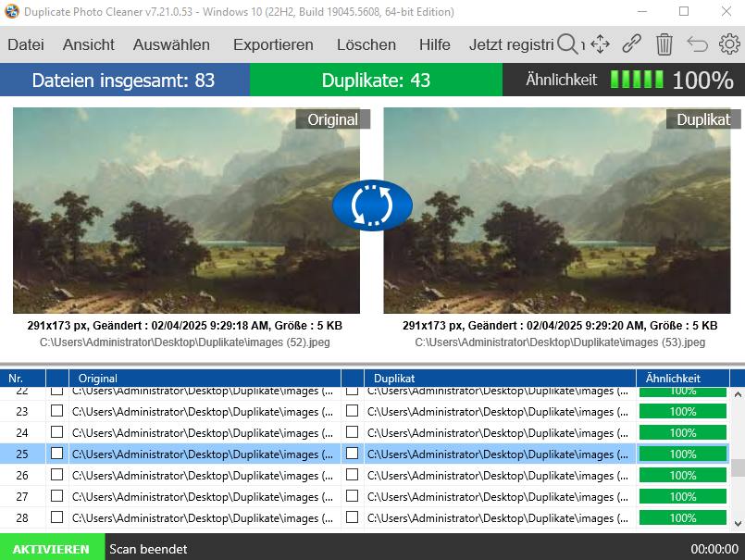The height and width of the screenshot is (560, 745).
Task: Click the link icon in the toolbar
Action: coord(632,44)
